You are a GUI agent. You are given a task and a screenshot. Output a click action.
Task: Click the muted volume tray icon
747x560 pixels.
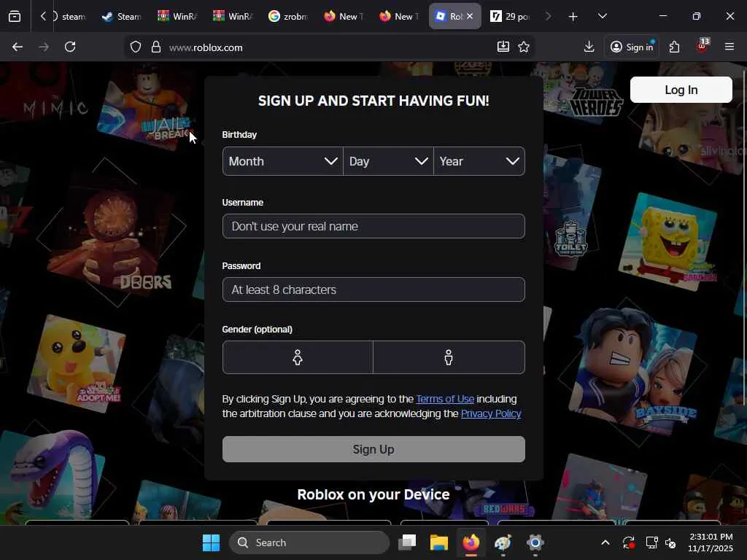click(x=670, y=542)
